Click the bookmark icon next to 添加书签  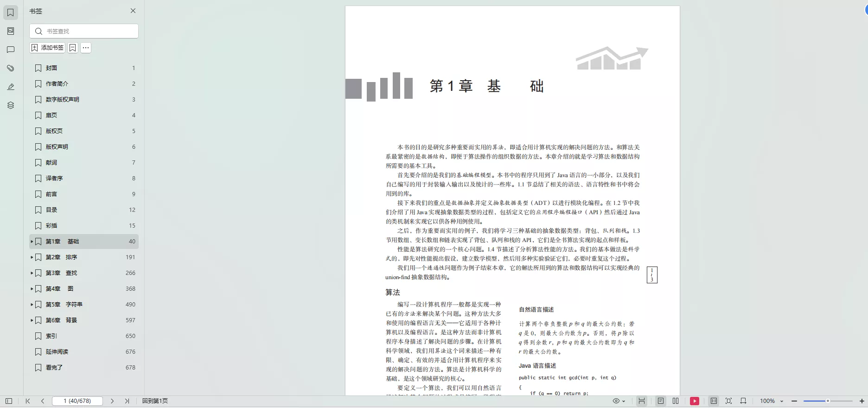pos(73,48)
